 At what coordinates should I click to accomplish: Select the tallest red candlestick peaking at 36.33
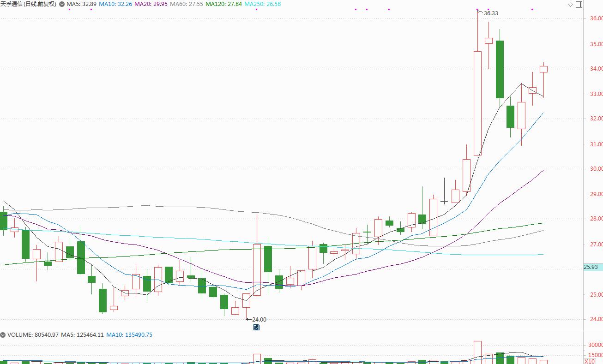(x=477, y=103)
